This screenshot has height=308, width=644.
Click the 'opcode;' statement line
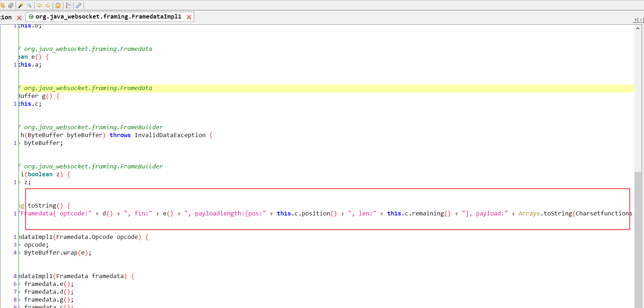(x=36, y=245)
